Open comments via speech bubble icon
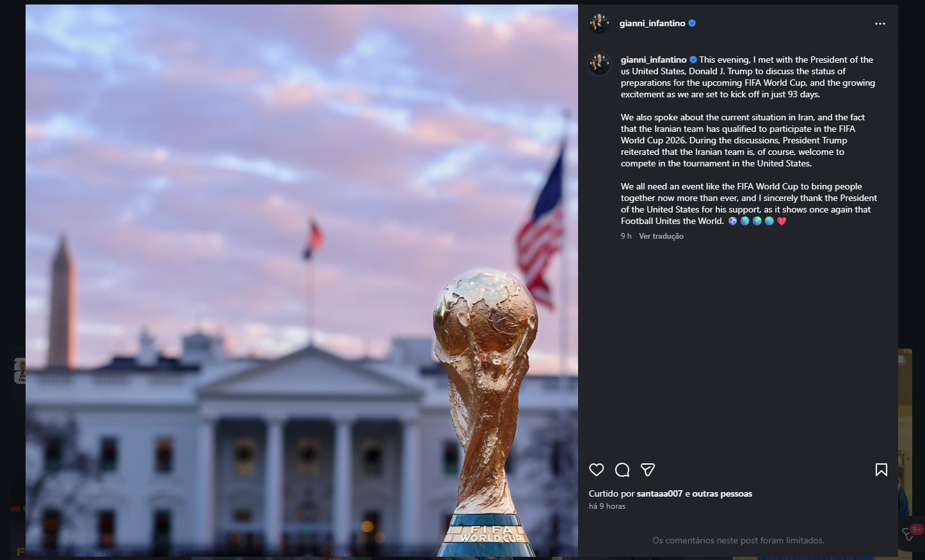This screenshot has width=925, height=560. (x=622, y=470)
